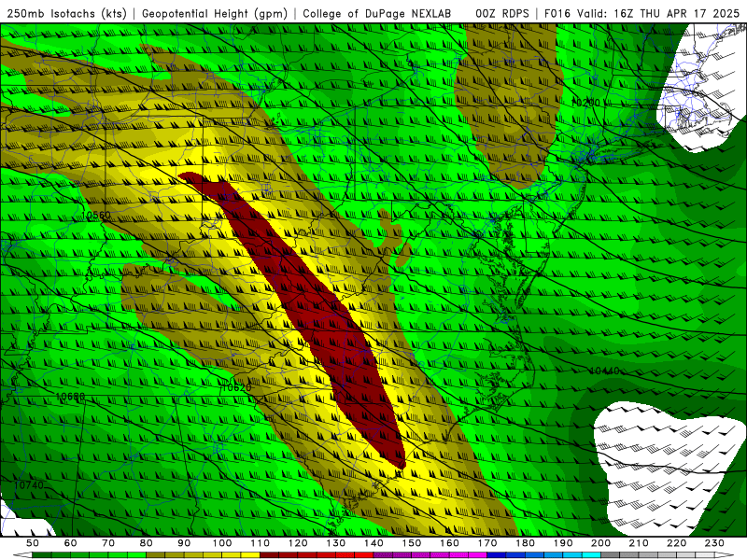Click the 10740 height contour label
This screenshot has width=747, height=560.
(29, 485)
